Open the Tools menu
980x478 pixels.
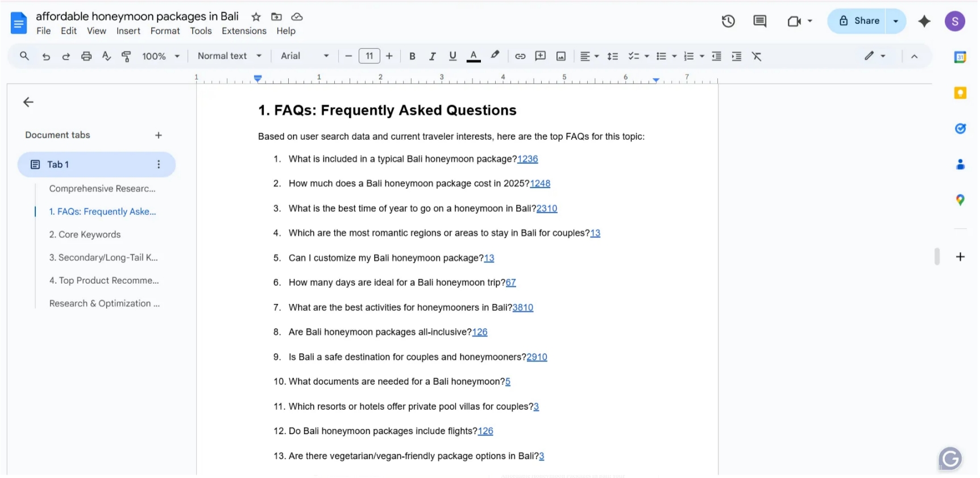point(201,31)
